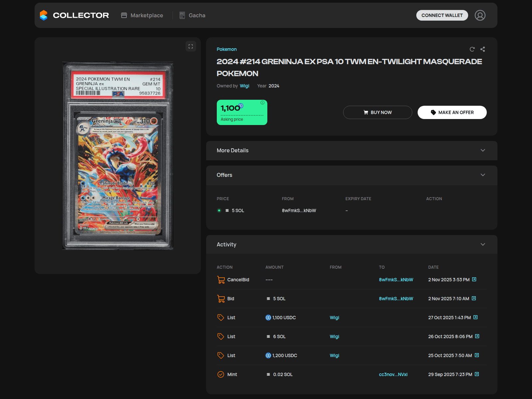This screenshot has height=399, width=532.
Task: Open explorer link for 25 Oct List
Action: click(x=477, y=355)
